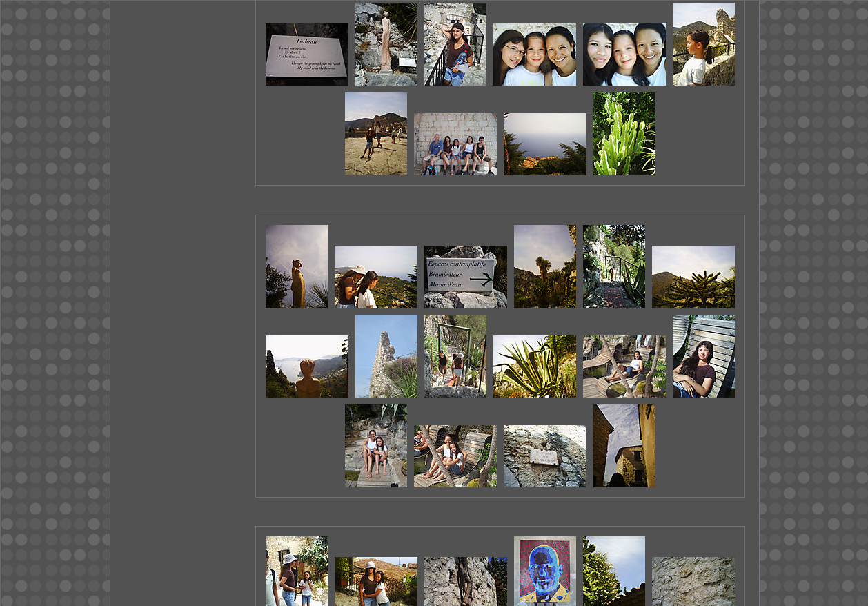Open the blue face mosaic portrait thumbnail
The height and width of the screenshot is (606, 868).
click(544, 571)
